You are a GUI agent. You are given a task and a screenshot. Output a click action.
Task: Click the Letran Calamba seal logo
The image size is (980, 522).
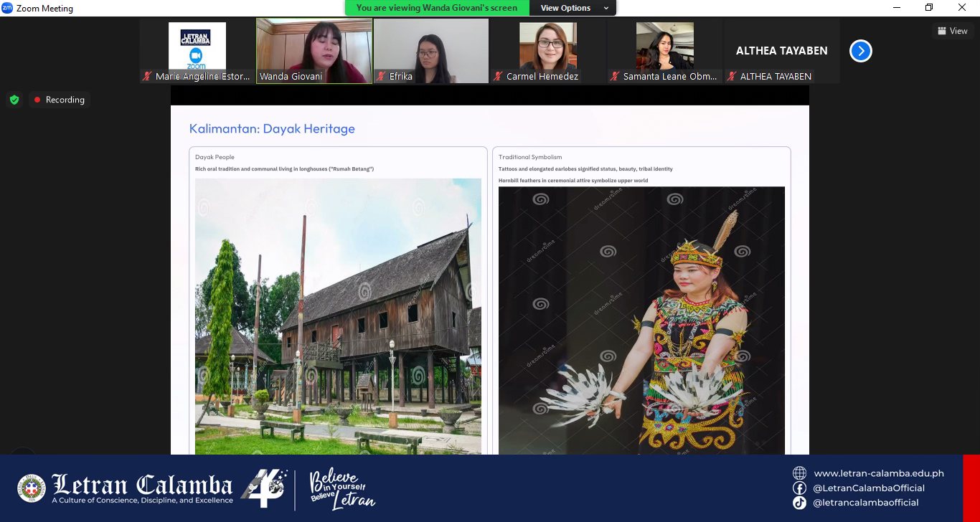[31, 488]
